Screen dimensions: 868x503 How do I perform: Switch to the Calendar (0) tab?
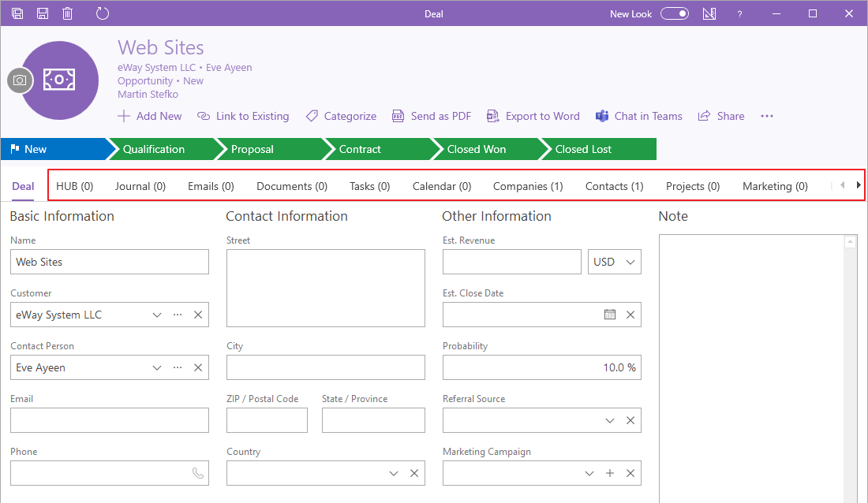[x=442, y=187]
